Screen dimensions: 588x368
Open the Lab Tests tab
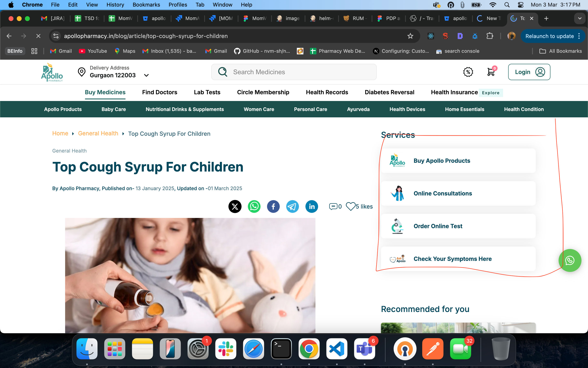[207, 92]
